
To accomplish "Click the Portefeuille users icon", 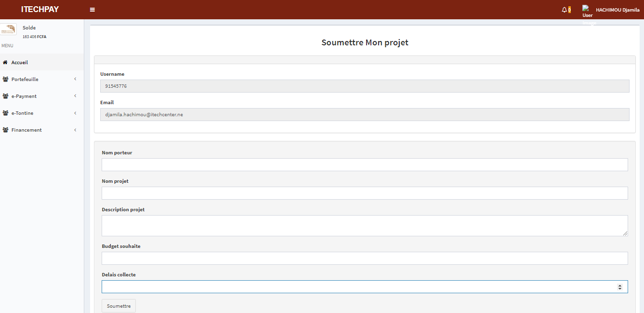I will pyautogui.click(x=5, y=79).
